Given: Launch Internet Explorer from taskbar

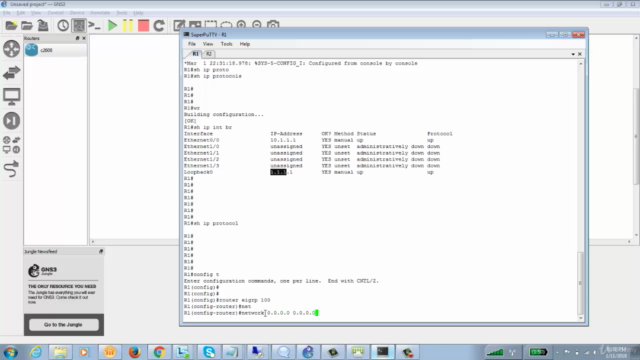Looking at the screenshot, I should pyautogui.click(x=36, y=352).
